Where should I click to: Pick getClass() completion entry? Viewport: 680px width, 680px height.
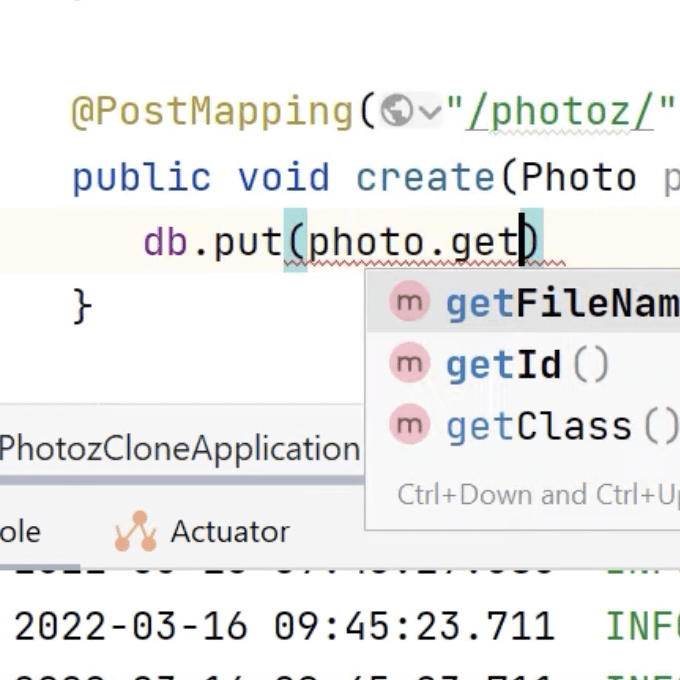tap(523, 426)
